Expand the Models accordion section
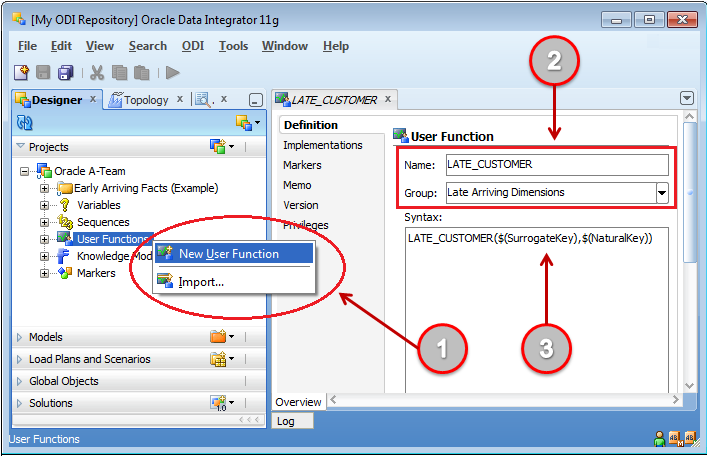Viewport: 708px width, 457px height. 19,337
